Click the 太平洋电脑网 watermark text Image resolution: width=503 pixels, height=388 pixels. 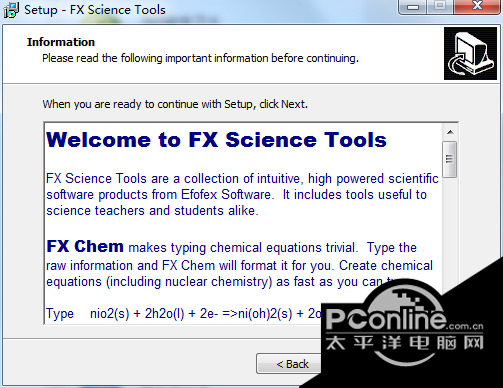click(404, 343)
